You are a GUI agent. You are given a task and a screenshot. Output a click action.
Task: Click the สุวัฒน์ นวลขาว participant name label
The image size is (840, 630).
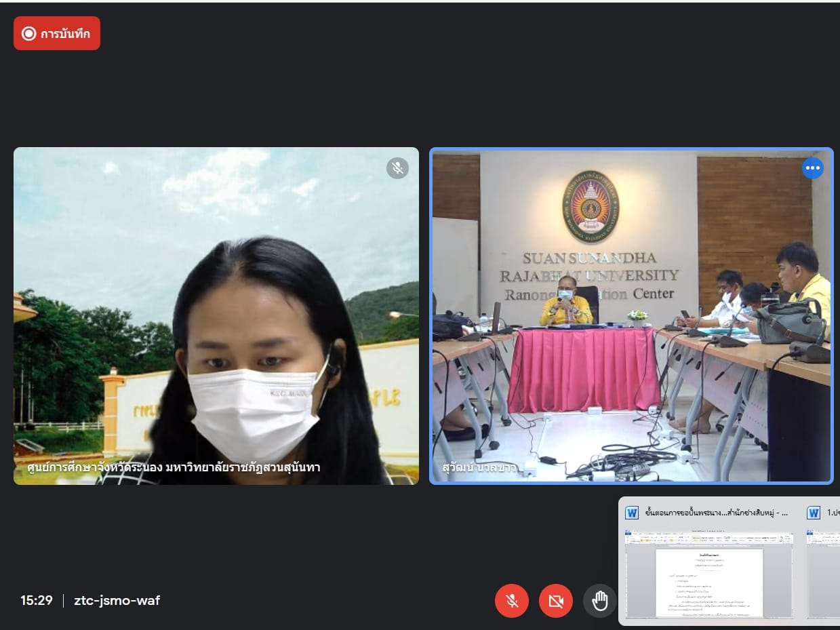click(479, 467)
